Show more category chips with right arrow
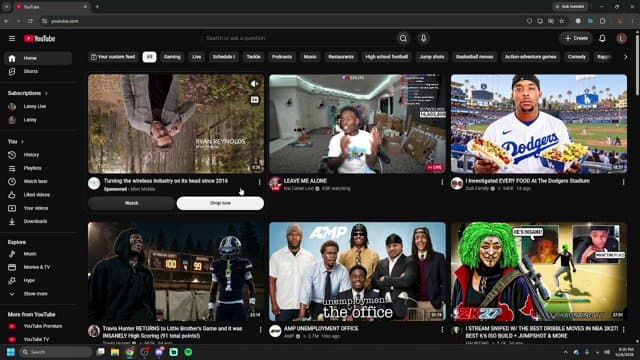 pyautogui.click(x=625, y=57)
